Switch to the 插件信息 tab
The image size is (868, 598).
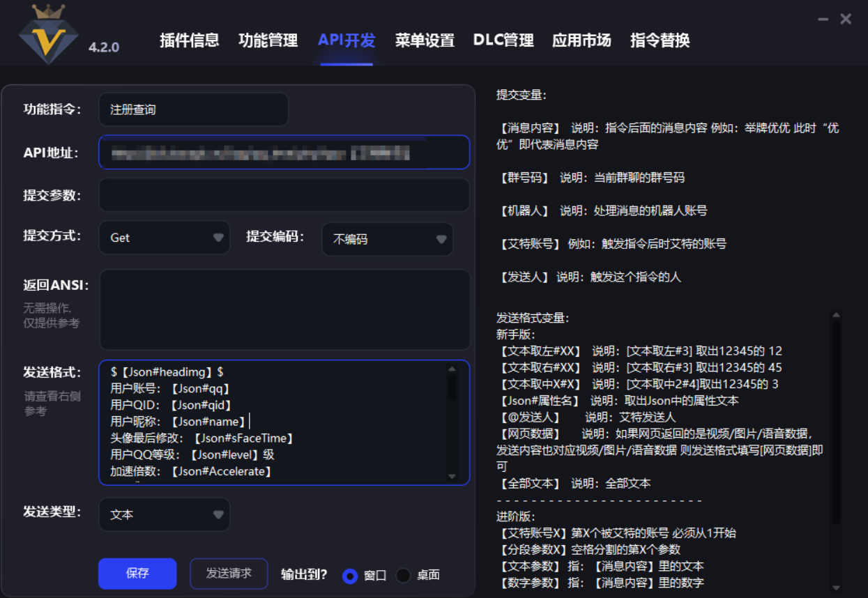tap(189, 40)
